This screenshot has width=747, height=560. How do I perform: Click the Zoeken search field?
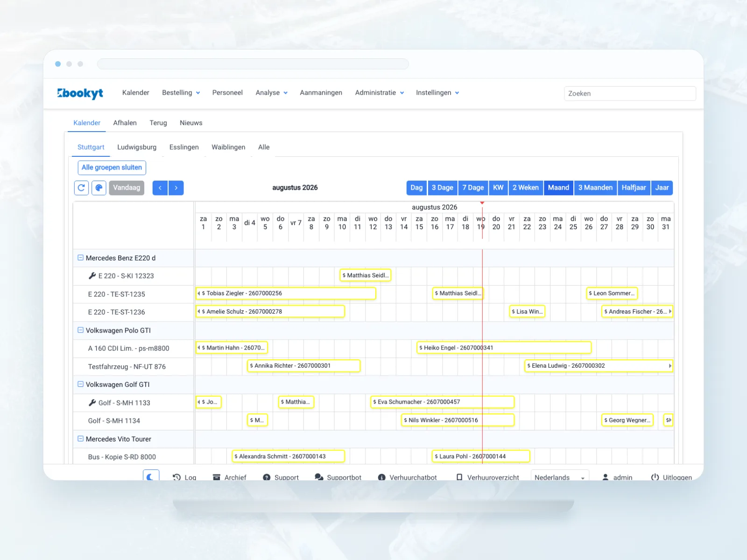click(x=630, y=93)
